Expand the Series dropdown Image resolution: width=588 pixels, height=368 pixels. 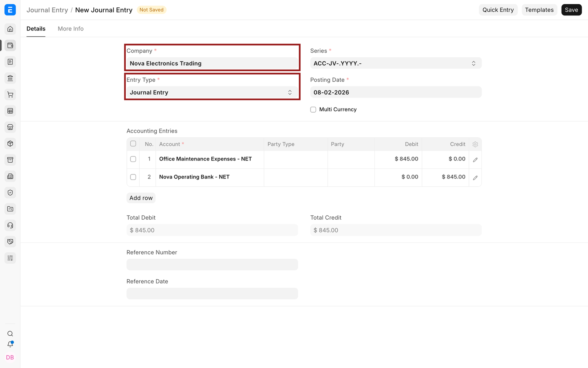pyautogui.click(x=396, y=63)
